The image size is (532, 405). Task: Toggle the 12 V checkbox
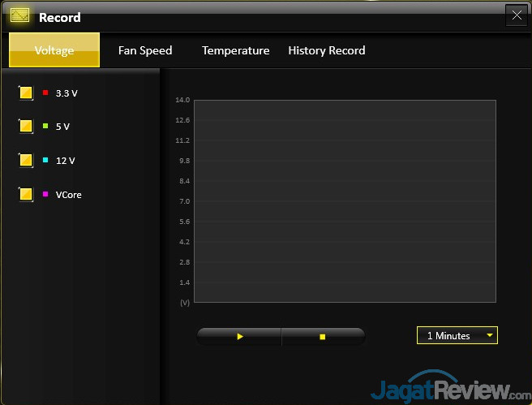[26, 160]
